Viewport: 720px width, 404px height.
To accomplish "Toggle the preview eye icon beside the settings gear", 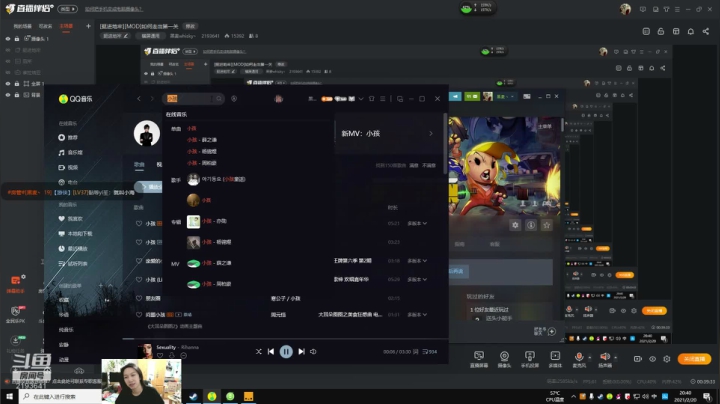I will click(x=652, y=359).
